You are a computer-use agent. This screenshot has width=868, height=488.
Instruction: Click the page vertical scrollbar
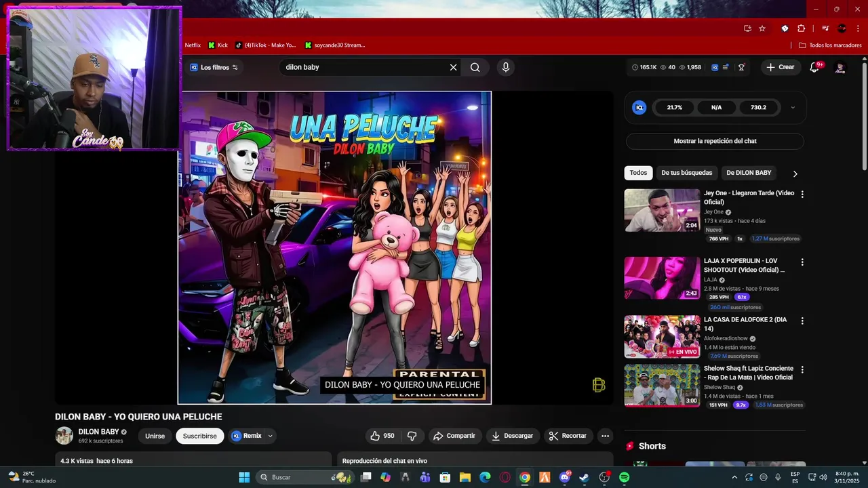[x=864, y=115]
